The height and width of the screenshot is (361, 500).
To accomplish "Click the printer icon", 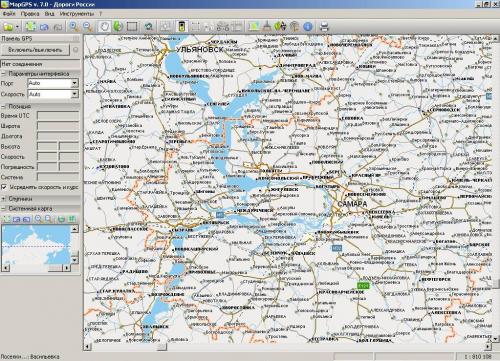I will click(x=324, y=27).
